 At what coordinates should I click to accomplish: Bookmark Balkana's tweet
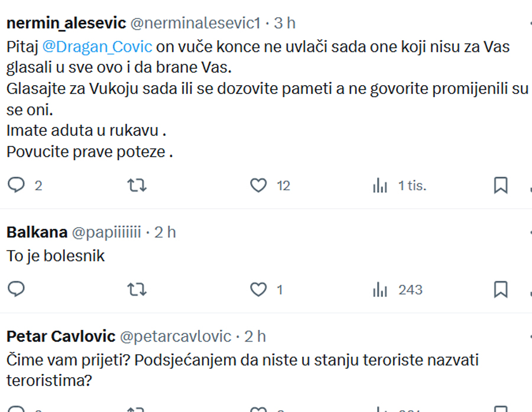click(501, 290)
